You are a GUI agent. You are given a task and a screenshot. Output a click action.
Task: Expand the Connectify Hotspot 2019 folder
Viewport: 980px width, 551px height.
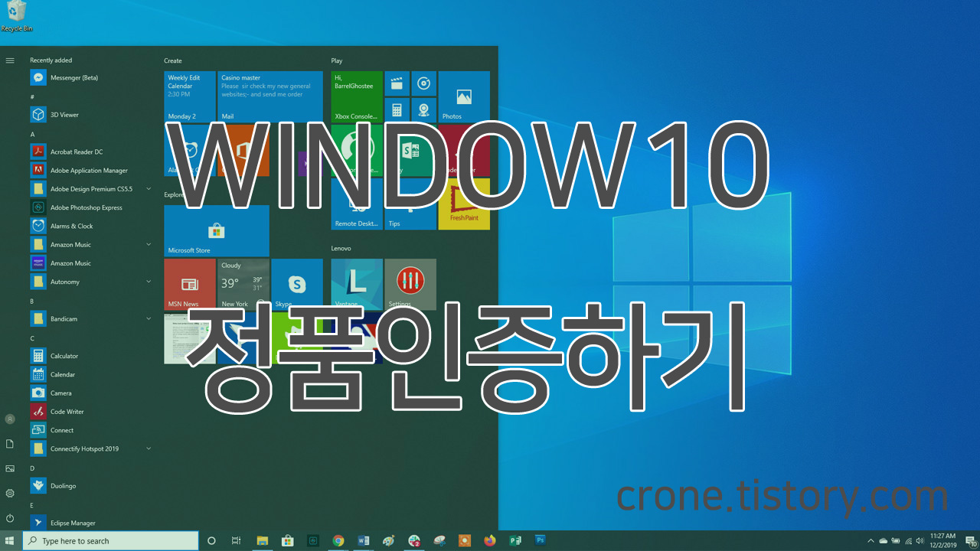coord(149,448)
